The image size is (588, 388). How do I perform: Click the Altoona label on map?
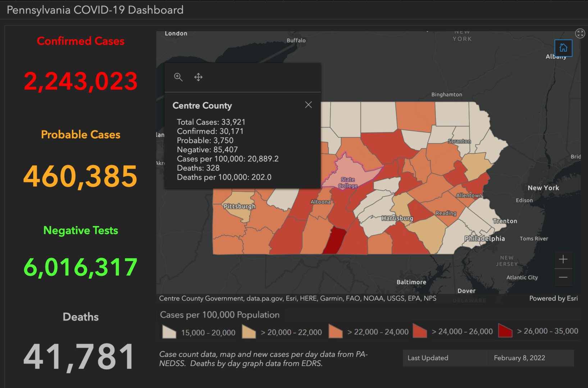320,202
